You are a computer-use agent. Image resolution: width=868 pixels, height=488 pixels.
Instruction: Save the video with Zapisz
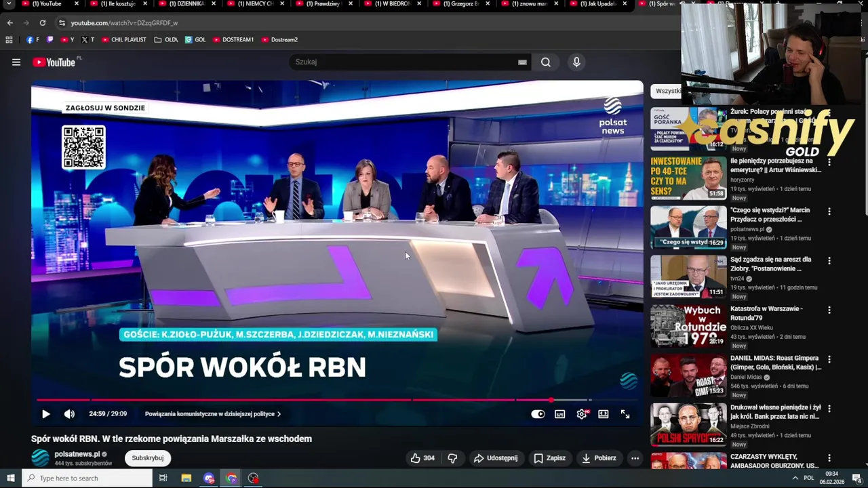pos(550,458)
